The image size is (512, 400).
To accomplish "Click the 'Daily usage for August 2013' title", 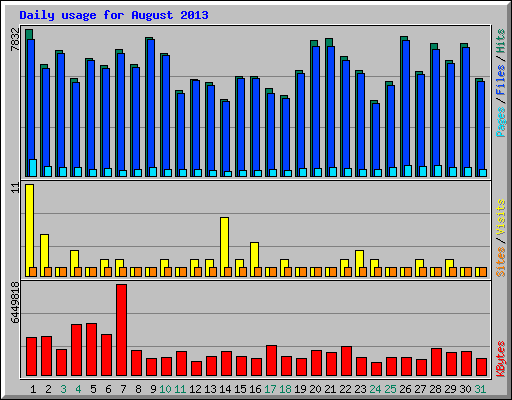I will 114,15.
